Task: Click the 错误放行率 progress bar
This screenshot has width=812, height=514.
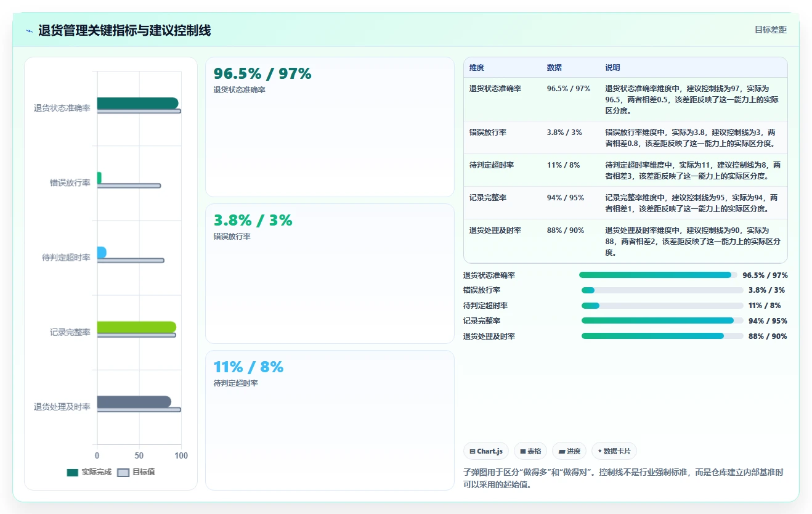Action: point(662,290)
